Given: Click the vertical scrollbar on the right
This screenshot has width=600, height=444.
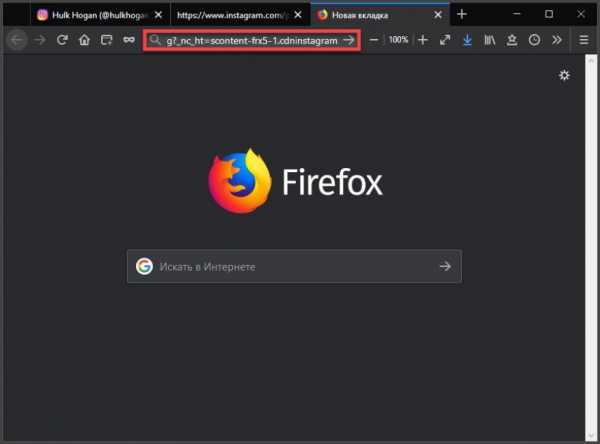Looking at the screenshot, I should [x=591, y=247].
